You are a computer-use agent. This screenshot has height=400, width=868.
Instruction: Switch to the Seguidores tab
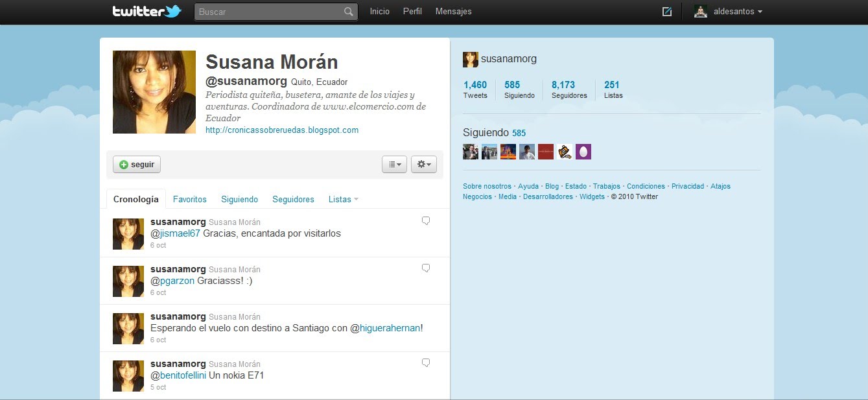[293, 200]
